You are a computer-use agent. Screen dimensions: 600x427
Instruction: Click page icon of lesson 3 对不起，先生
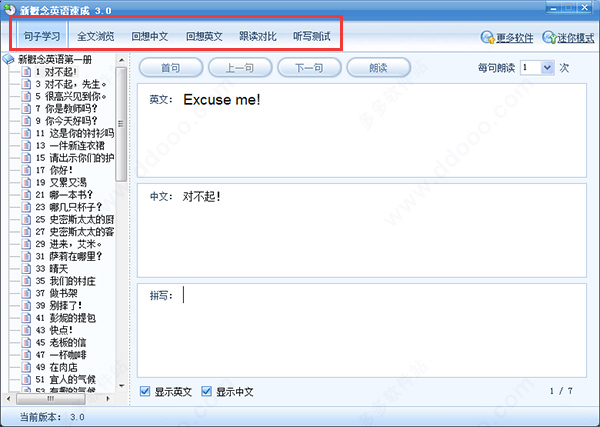click(26, 84)
